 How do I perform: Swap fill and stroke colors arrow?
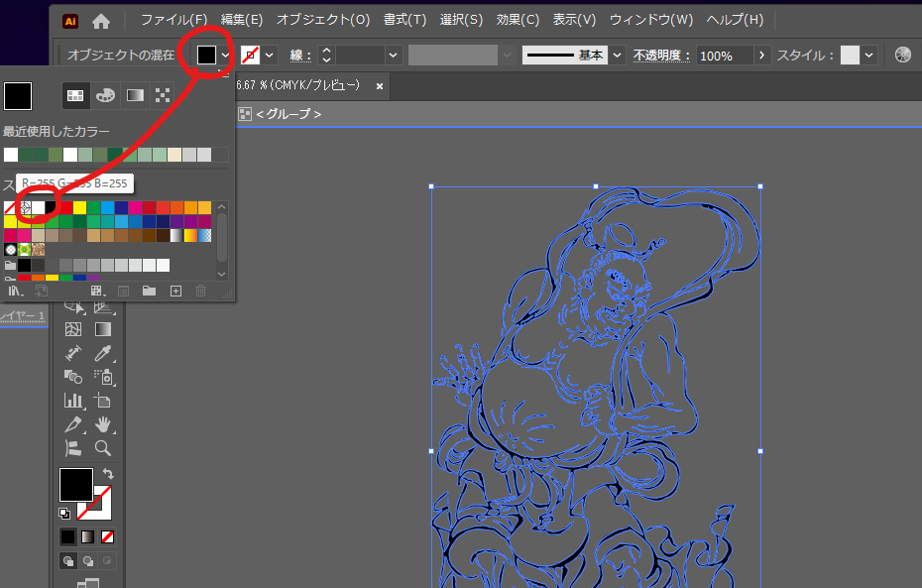[x=107, y=475]
